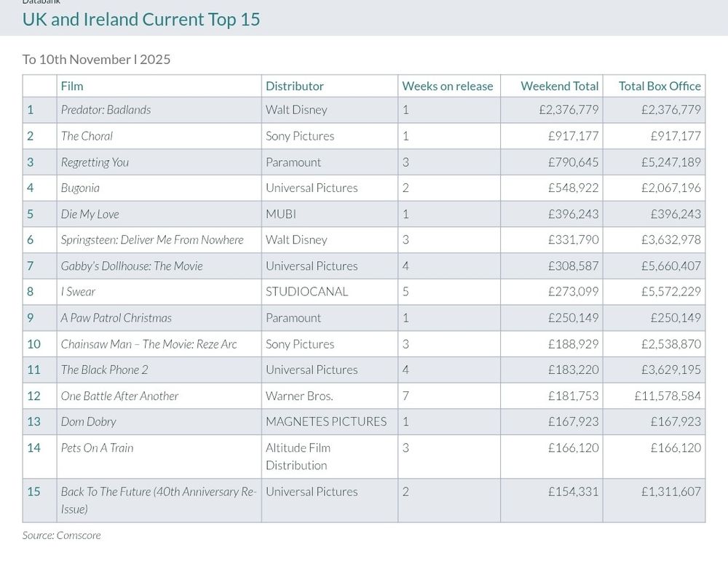Viewport: 728px width, 574px height.
Task: Click rank number 1 in first row
Action: [30, 110]
